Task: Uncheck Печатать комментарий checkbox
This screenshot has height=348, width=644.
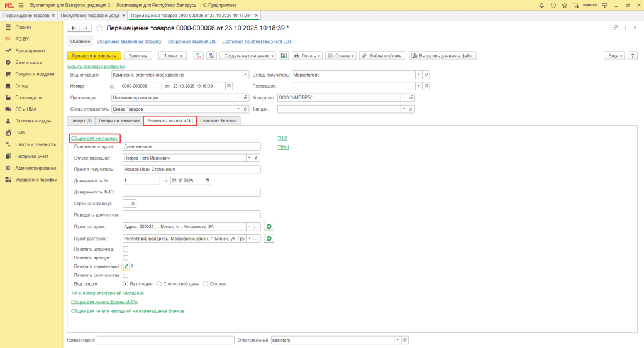Action: [x=126, y=266]
